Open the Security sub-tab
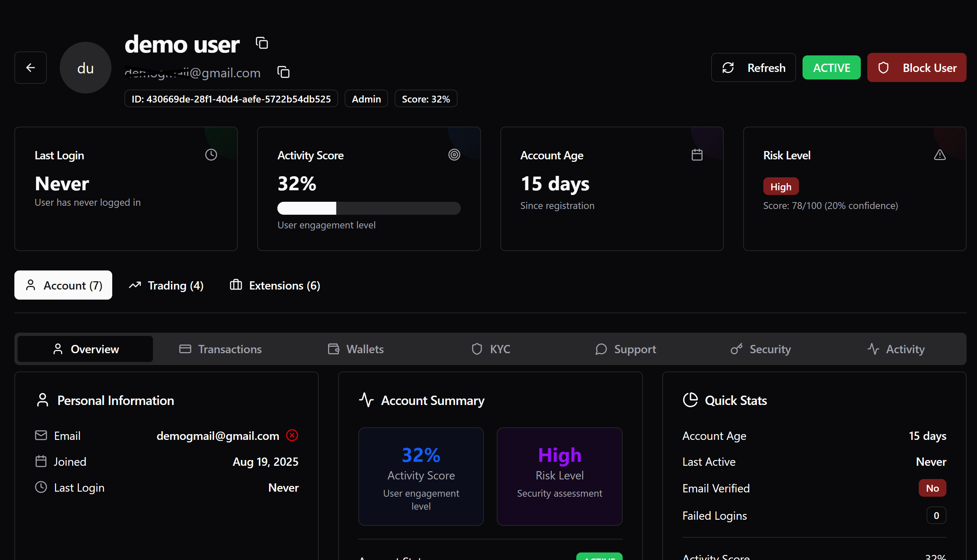Screen dimensions: 977x560 coord(760,349)
